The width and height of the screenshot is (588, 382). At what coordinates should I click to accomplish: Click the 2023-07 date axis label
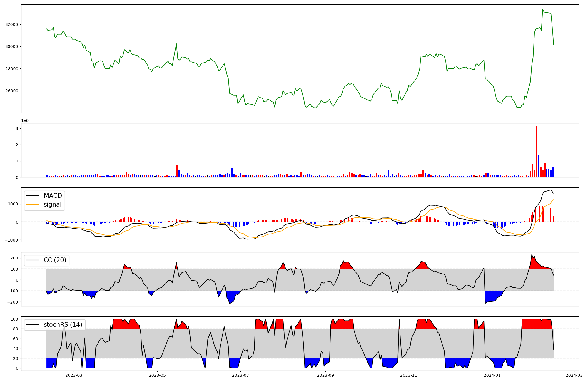241,375
